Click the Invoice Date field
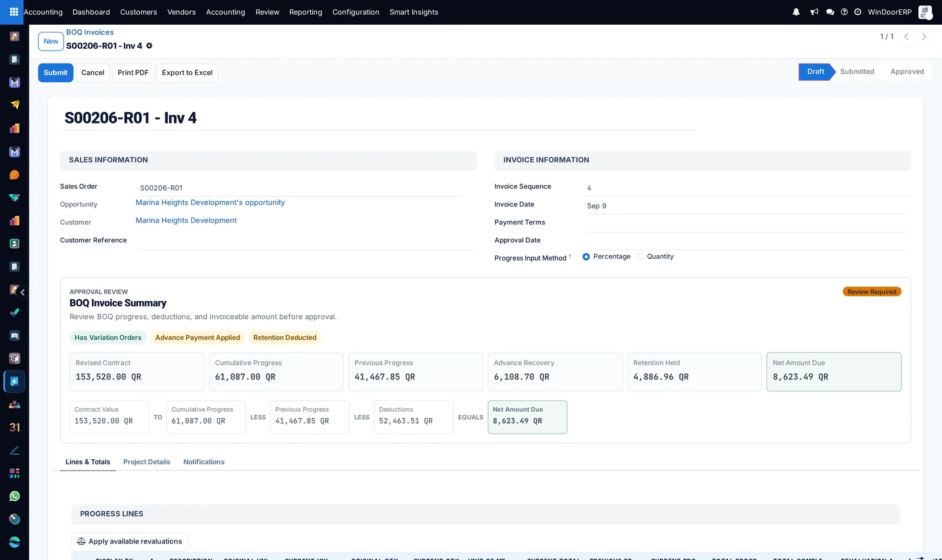The height and width of the screenshot is (560, 942). pyautogui.click(x=747, y=206)
